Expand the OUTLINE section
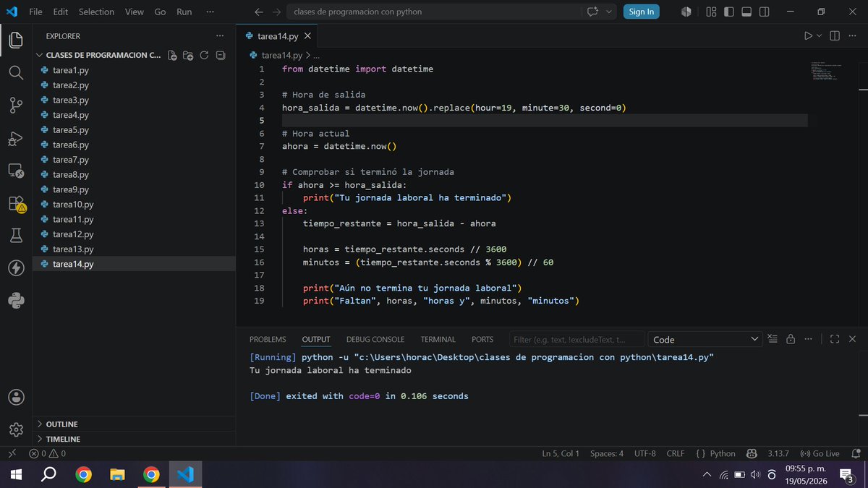Image resolution: width=868 pixels, height=488 pixels. 134,424
